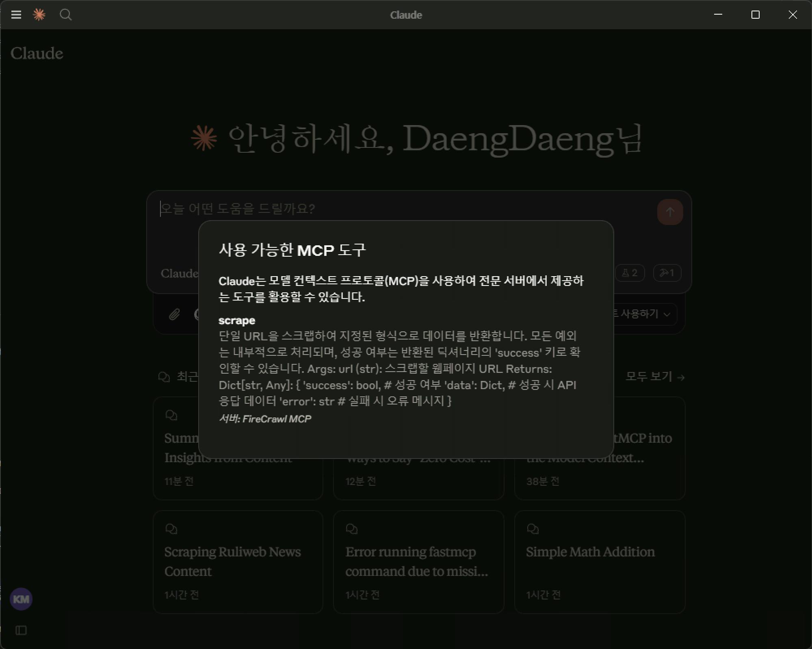Click the orange send arrow button

[x=669, y=212]
